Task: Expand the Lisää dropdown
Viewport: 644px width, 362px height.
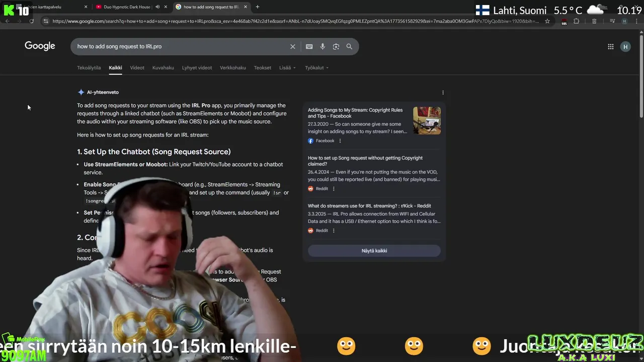Action: click(x=287, y=68)
